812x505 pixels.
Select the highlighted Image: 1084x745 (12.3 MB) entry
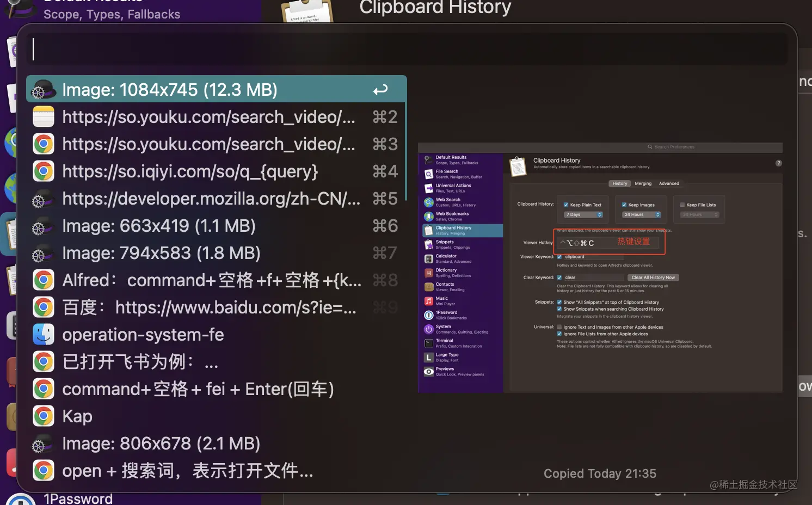click(217, 89)
